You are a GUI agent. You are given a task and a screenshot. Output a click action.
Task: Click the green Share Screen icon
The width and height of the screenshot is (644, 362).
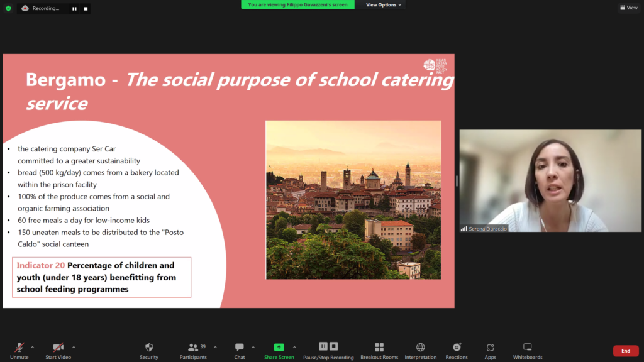279,347
